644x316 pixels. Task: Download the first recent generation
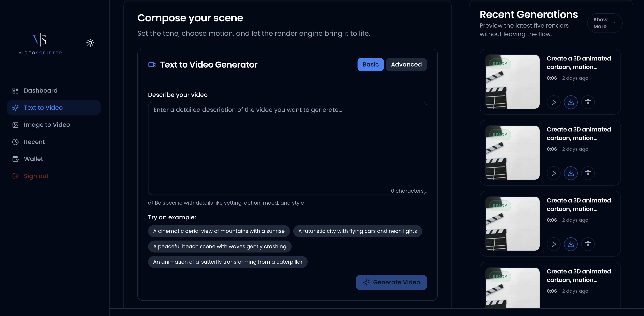[571, 102]
